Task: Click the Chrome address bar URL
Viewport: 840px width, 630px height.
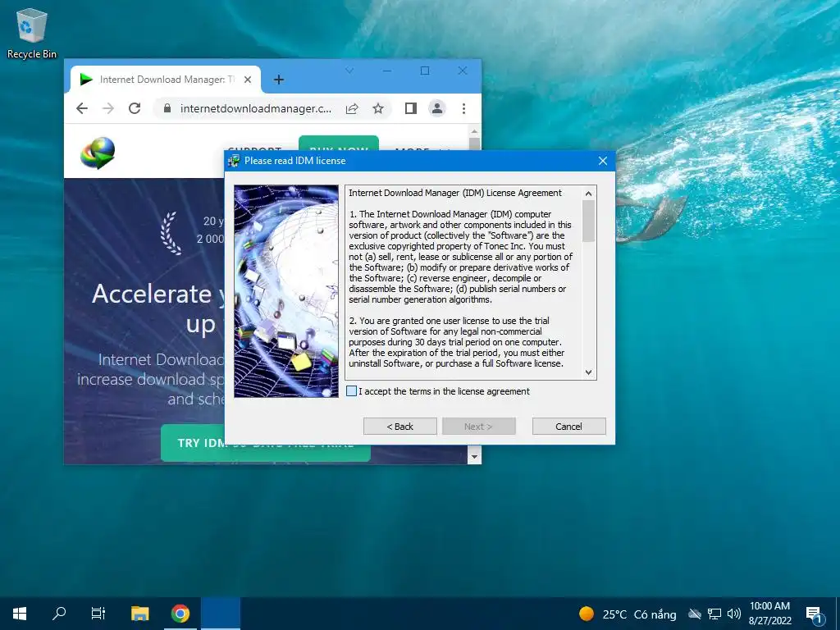Action: click(x=256, y=109)
